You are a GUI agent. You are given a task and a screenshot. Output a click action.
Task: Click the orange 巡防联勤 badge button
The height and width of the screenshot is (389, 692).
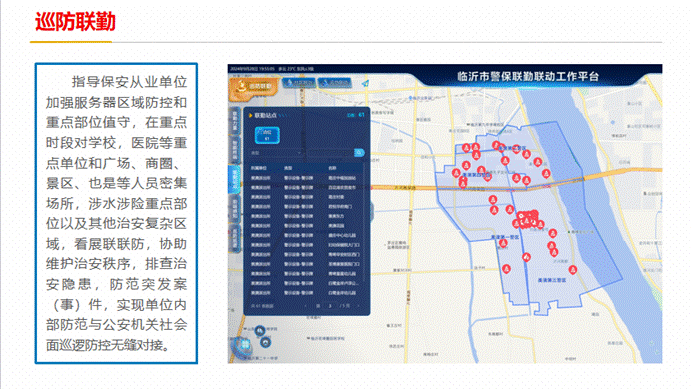pyautogui.click(x=253, y=87)
